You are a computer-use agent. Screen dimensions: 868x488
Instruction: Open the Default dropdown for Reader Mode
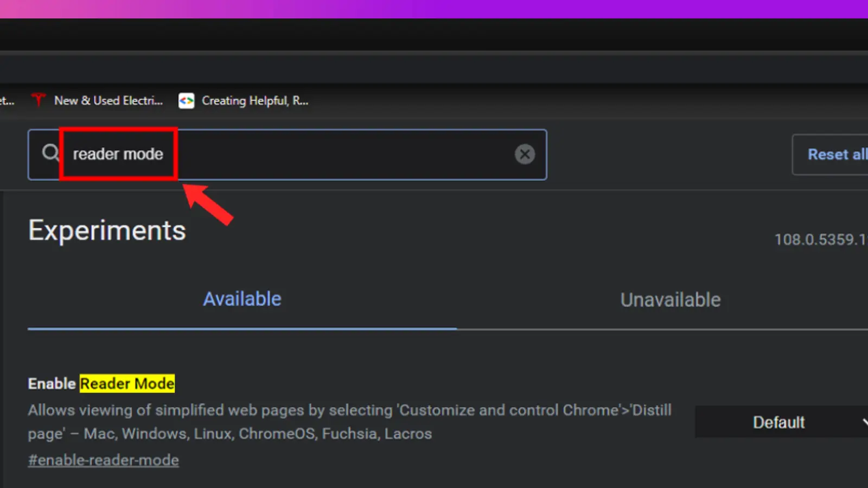click(x=782, y=422)
